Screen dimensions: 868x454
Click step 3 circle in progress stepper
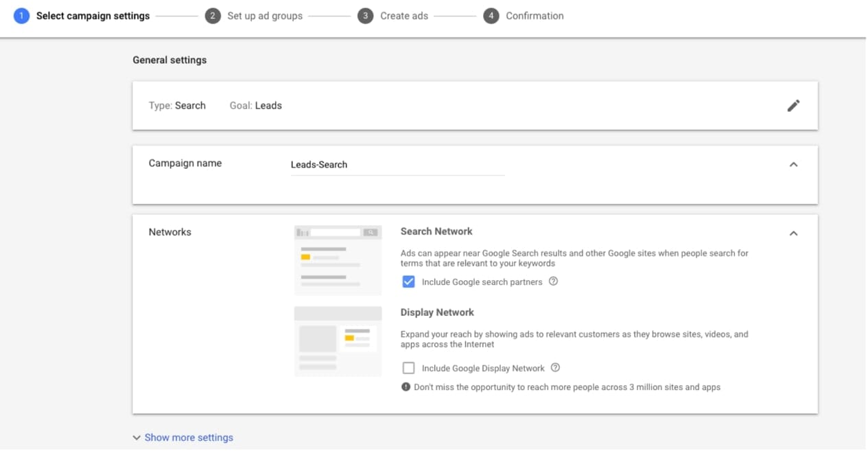(366, 16)
